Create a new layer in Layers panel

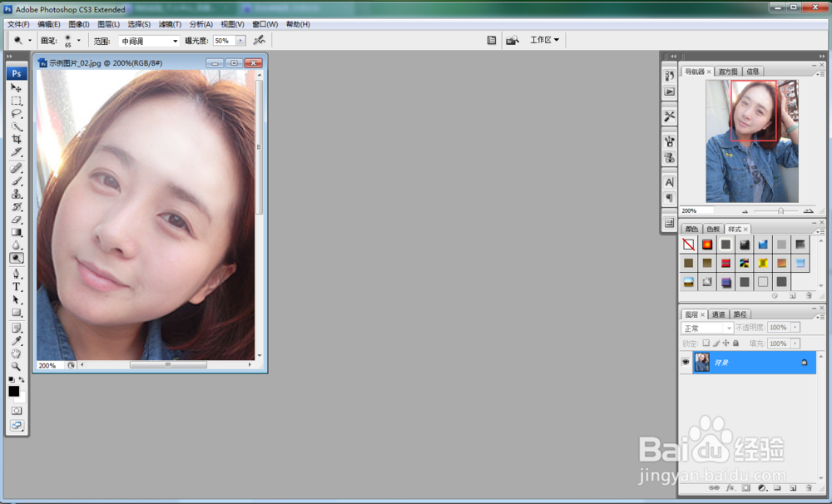point(793,487)
